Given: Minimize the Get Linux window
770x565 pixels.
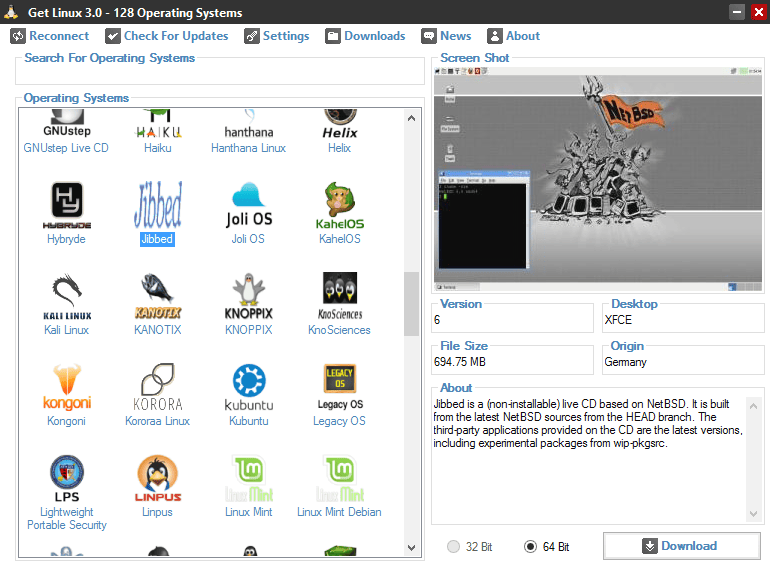Looking at the screenshot, I should click(x=737, y=12).
